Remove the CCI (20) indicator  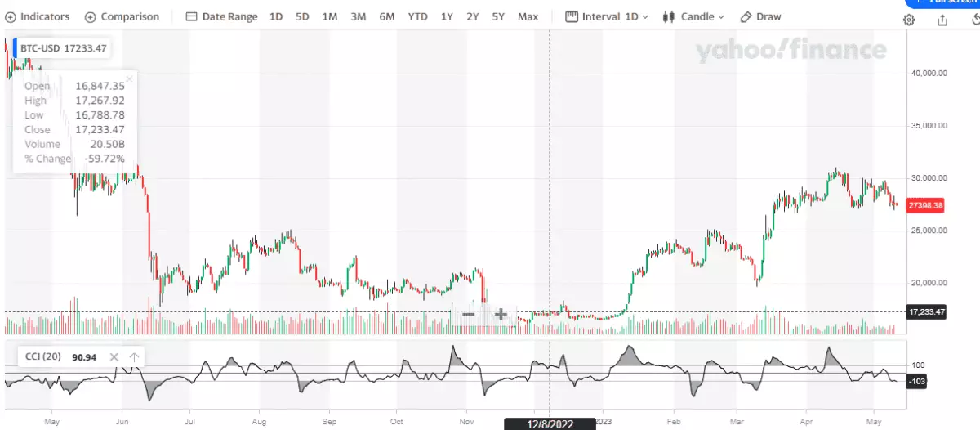[x=114, y=357]
